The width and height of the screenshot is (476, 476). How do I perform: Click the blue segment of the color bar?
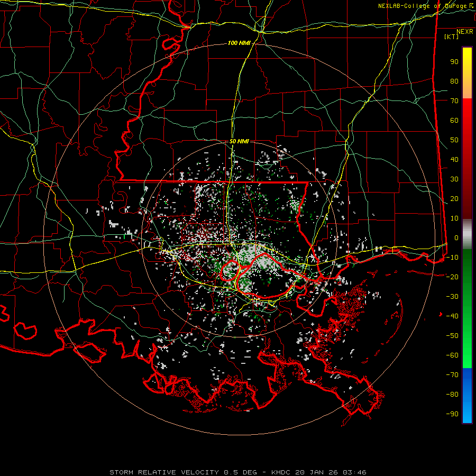pos(467,396)
